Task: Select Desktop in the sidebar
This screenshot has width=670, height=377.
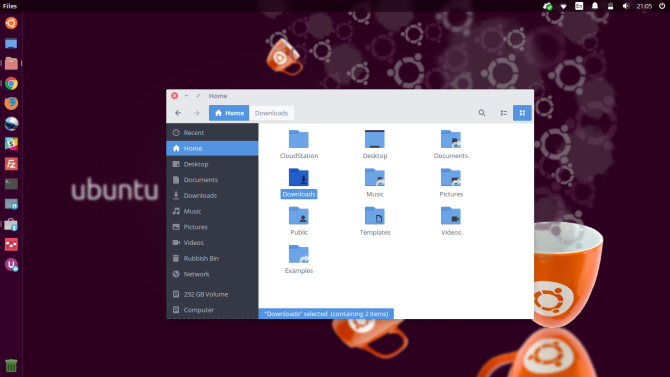Action: 212,164
